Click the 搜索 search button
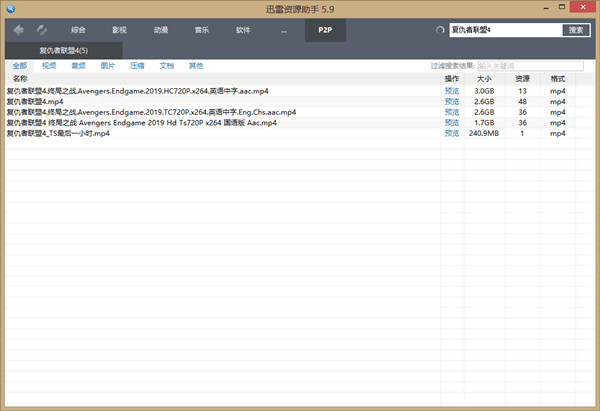This screenshot has height=411, width=600. coord(576,30)
